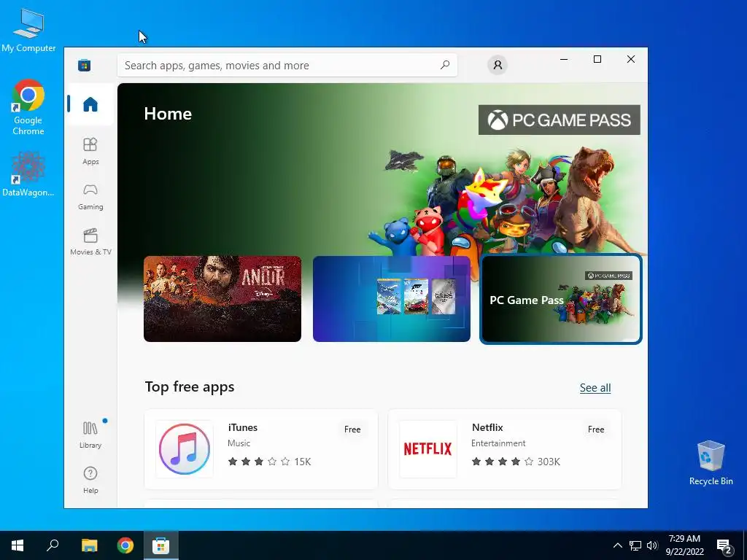
Task: Open network status tray icon
Action: [x=635, y=545]
